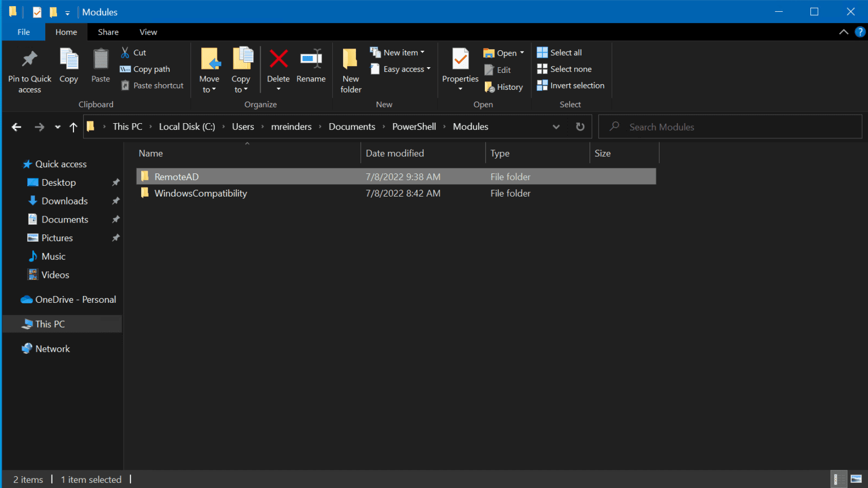The image size is (868, 488).
Task: Open the History icon in the Open group
Action: pos(504,86)
